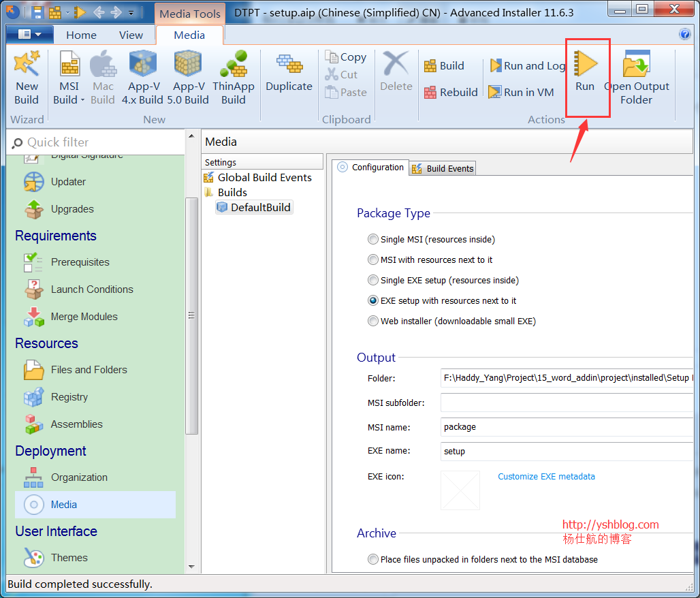Create a ThinApp Build
Viewport: 700px width, 598px height.
point(234,78)
